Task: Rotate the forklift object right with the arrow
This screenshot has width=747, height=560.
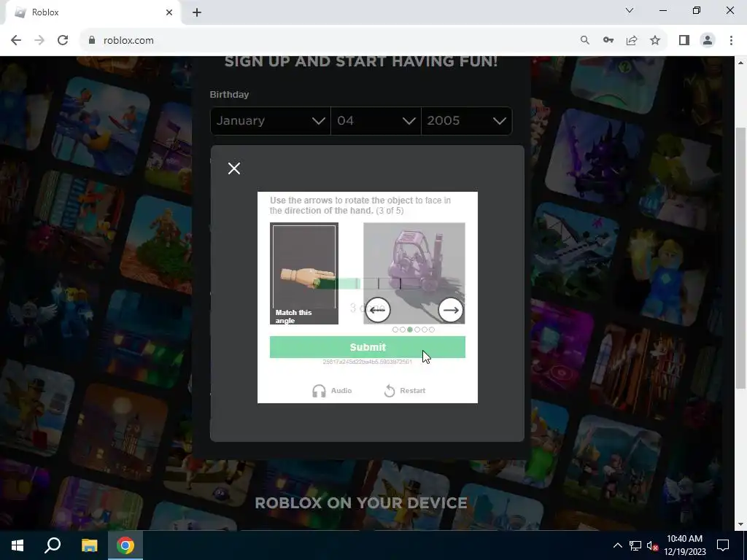Action: pos(450,310)
